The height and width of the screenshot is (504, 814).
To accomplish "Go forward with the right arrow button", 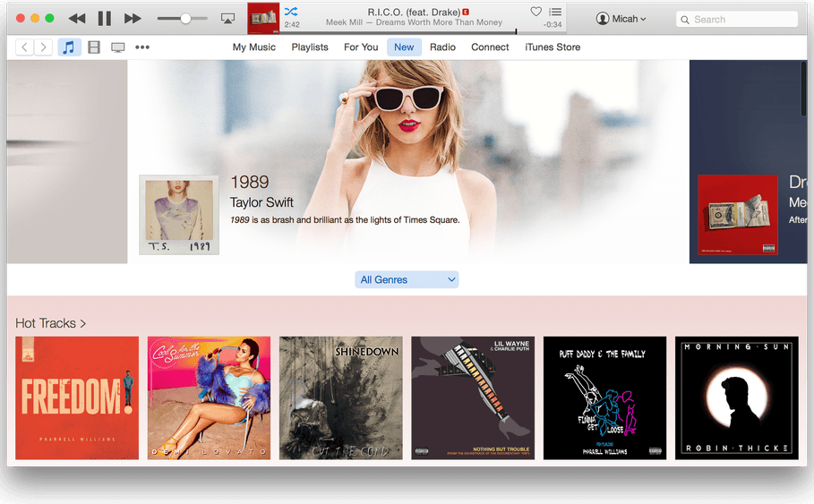I will [44, 47].
